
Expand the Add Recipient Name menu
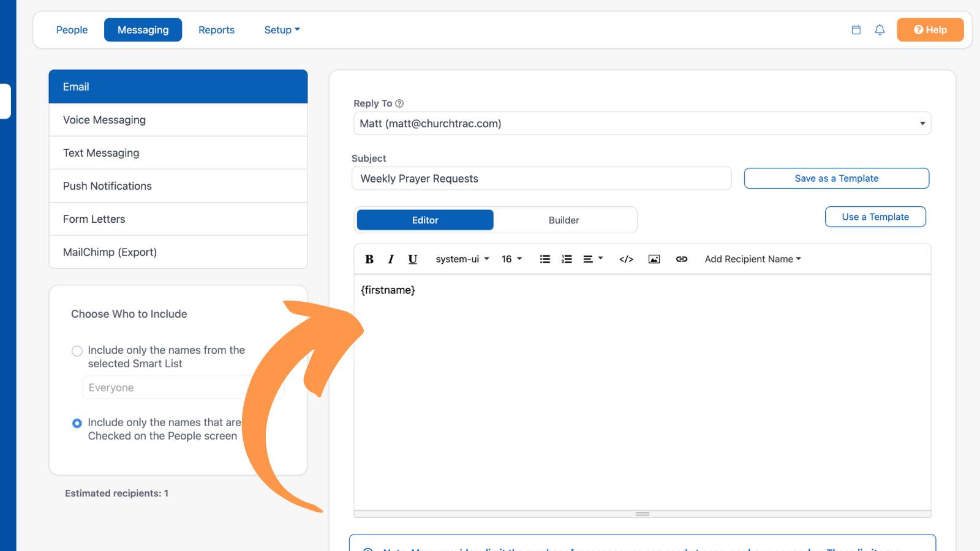point(753,259)
